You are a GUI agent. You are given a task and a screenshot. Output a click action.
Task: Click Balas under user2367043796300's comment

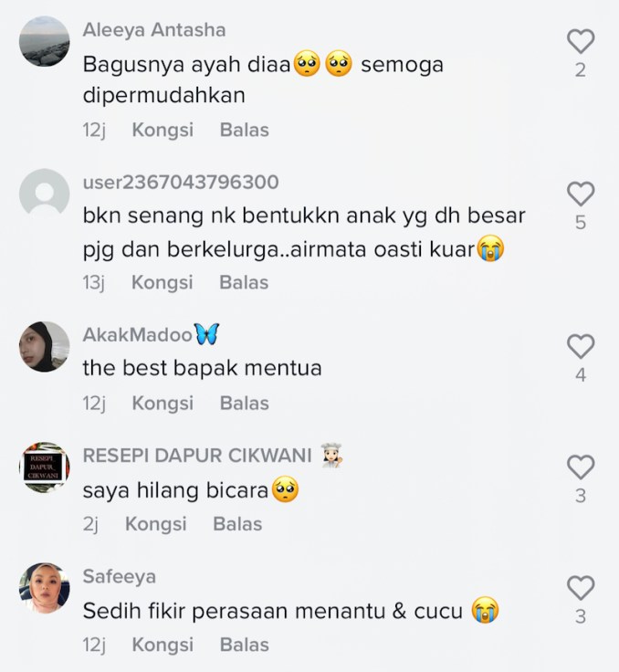click(x=244, y=282)
